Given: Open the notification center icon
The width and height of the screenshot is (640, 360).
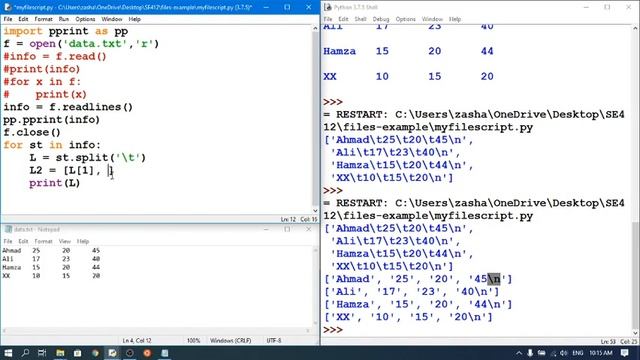Looking at the screenshot, I should click(x=624, y=353).
